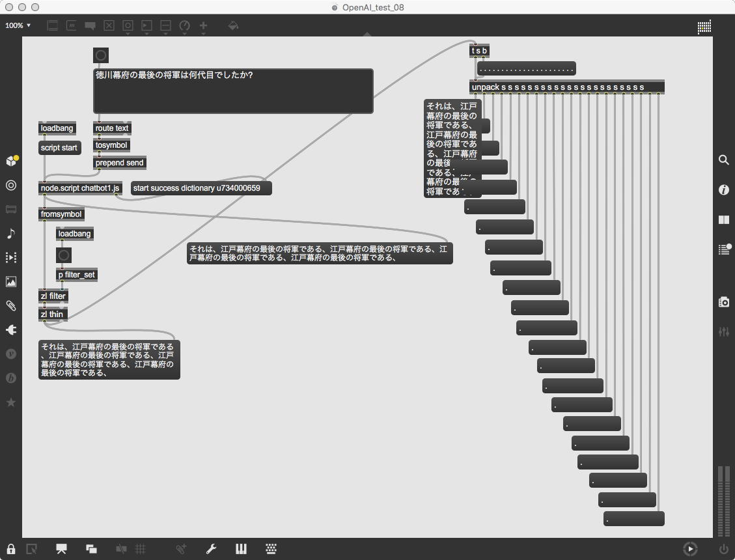Click the 'script start' message box
This screenshot has width=735, height=560.
pyautogui.click(x=59, y=148)
